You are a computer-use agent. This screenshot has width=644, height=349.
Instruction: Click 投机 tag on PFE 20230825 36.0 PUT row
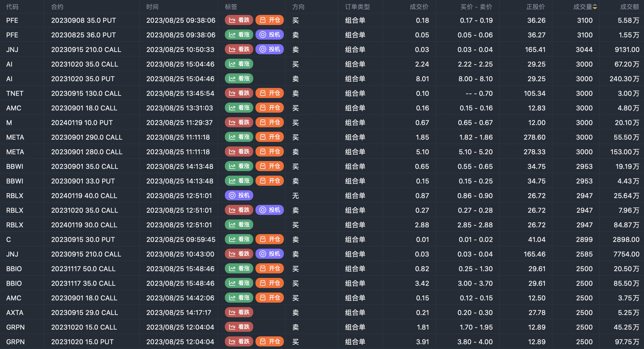coord(270,35)
